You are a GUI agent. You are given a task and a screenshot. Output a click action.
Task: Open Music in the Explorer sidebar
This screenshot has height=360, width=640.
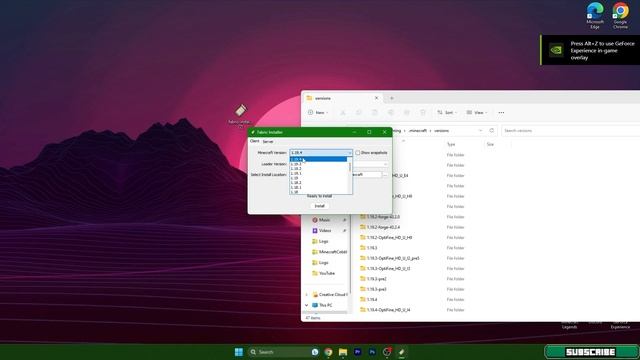coord(324,220)
